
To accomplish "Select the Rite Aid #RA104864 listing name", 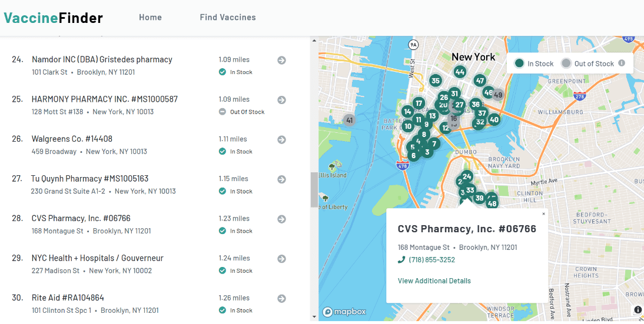I will 68,298.
